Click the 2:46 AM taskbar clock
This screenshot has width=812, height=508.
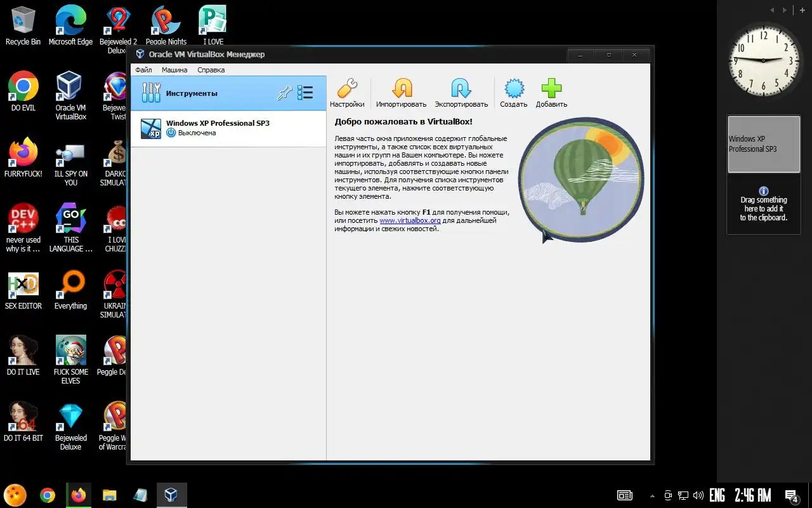[x=753, y=495]
